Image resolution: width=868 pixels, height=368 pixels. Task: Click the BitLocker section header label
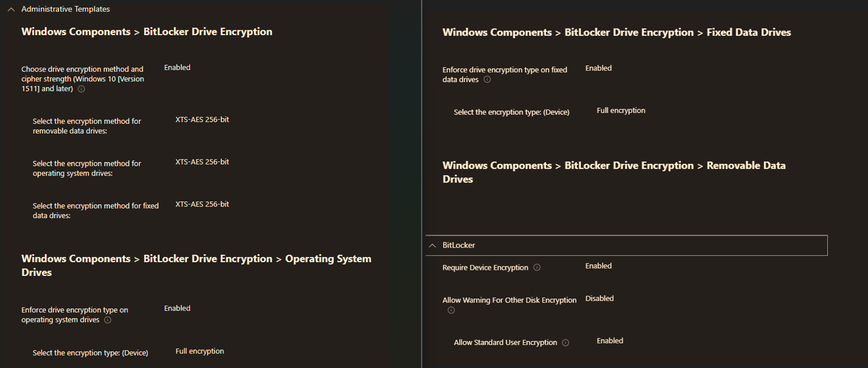pos(459,245)
